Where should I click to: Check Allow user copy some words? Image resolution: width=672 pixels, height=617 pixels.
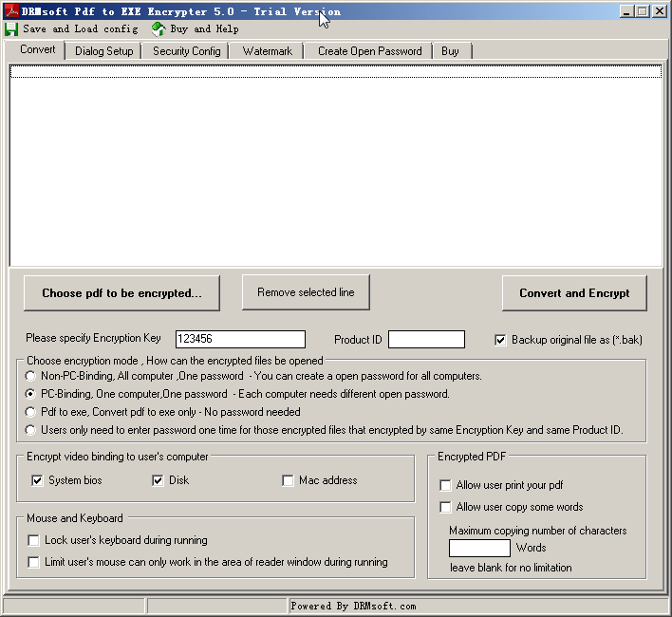446,507
